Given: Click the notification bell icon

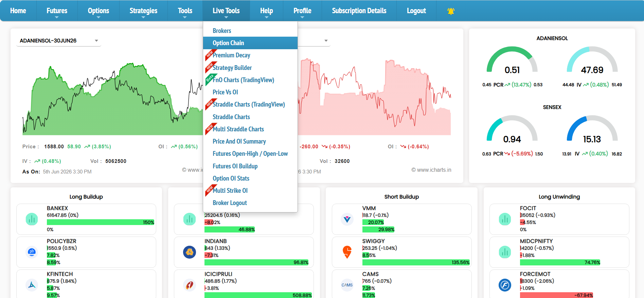Looking at the screenshot, I should tap(451, 11).
